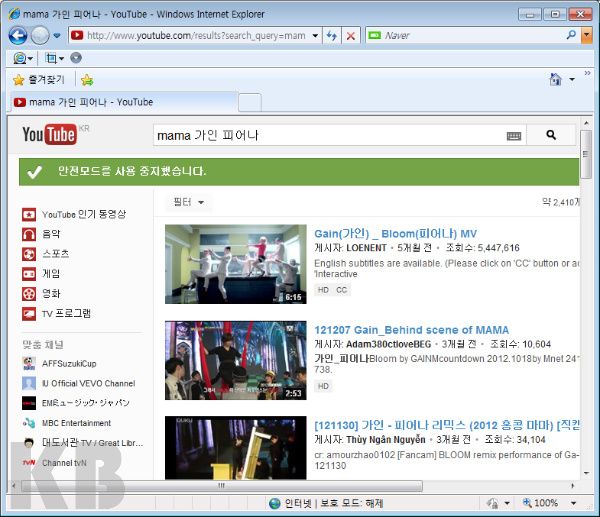Click the Behind scene of MAMA thumbnail

(236, 360)
